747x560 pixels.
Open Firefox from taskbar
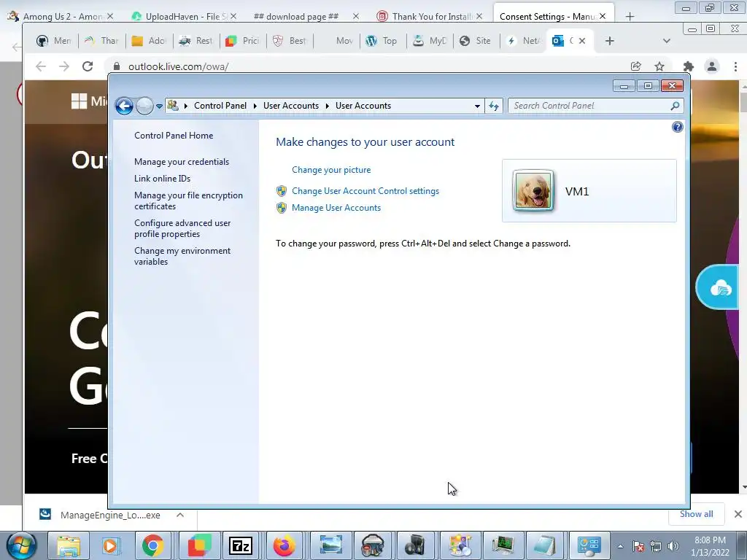click(x=284, y=545)
